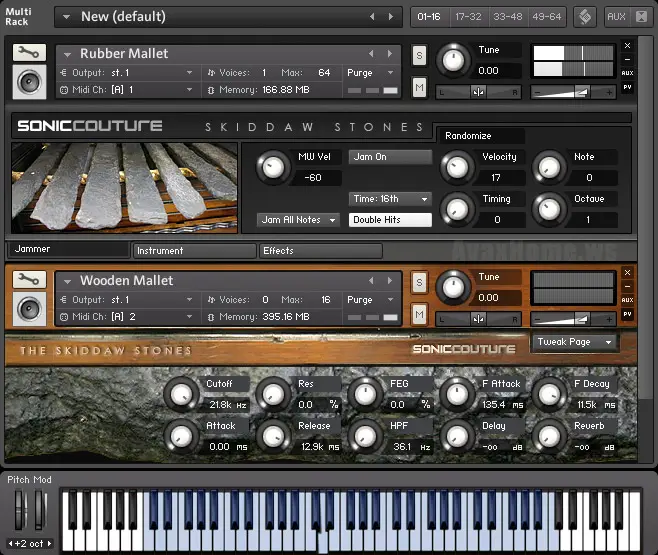Click the Rubber Mallet Tune knob

(x=453, y=60)
